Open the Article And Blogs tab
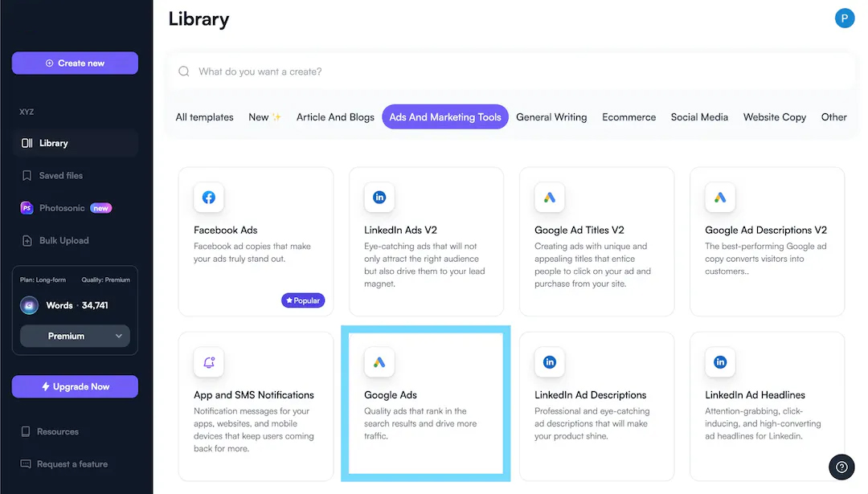The height and width of the screenshot is (494, 868). [x=335, y=117]
